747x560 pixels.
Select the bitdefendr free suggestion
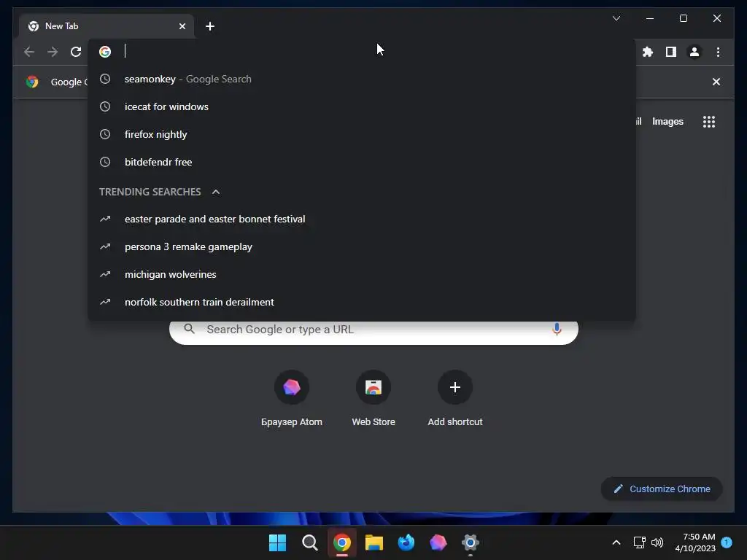coord(362,162)
